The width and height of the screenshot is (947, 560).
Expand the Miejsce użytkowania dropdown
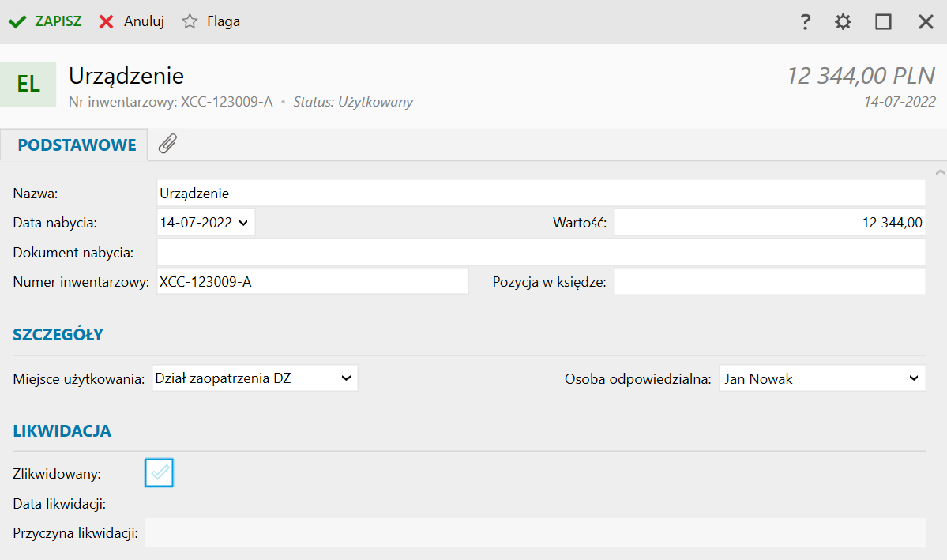[x=345, y=378]
